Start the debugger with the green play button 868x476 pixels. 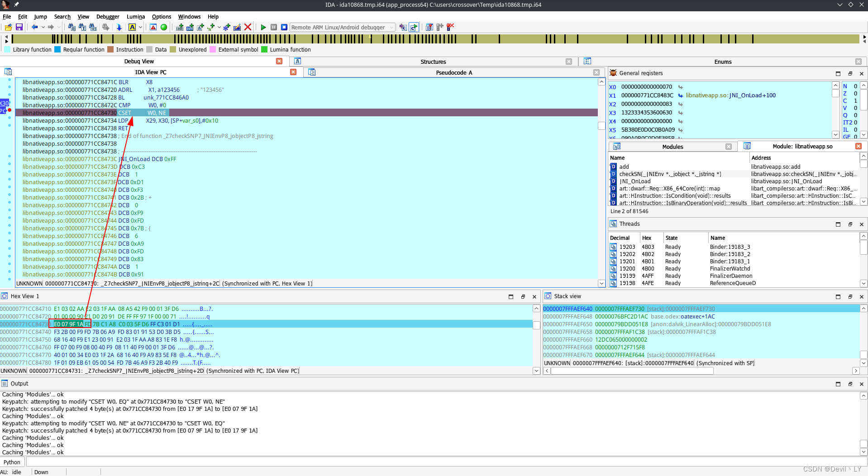pos(263,27)
